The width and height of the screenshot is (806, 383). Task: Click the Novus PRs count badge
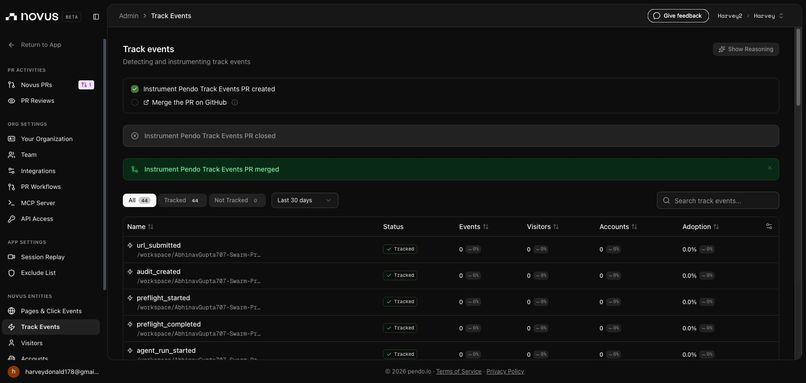tap(86, 85)
